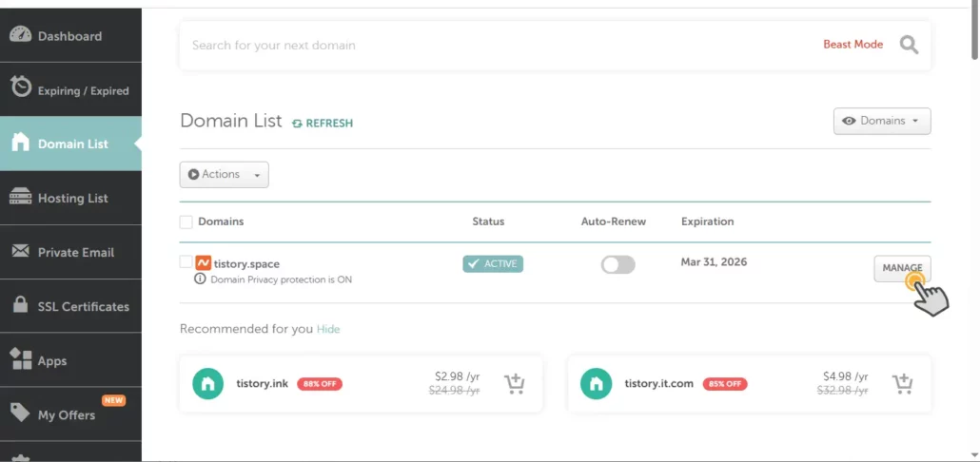Open the tistory.space domain name
The image size is (980, 462).
[x=246, y=263]
